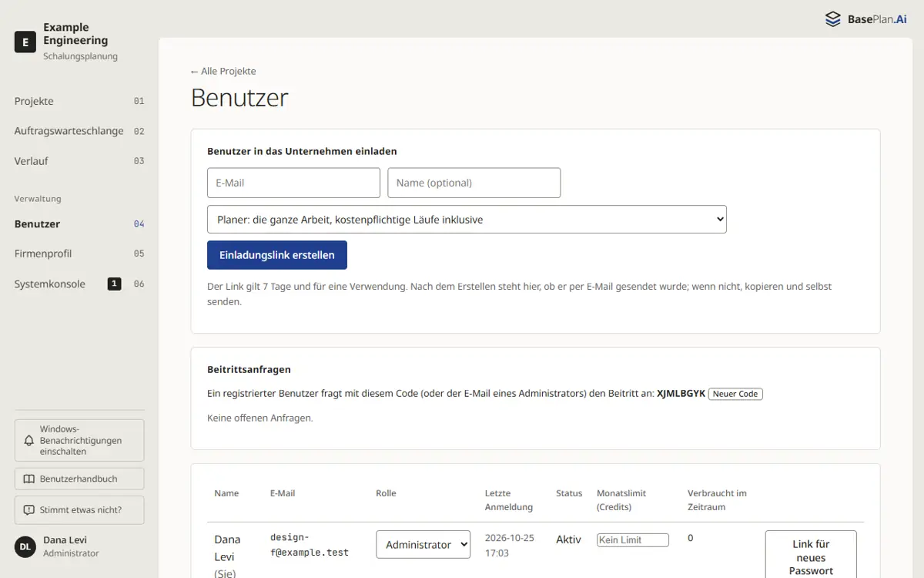Click the 'Benutzer' page heading

pyautogui.click(x=239, y=98)
